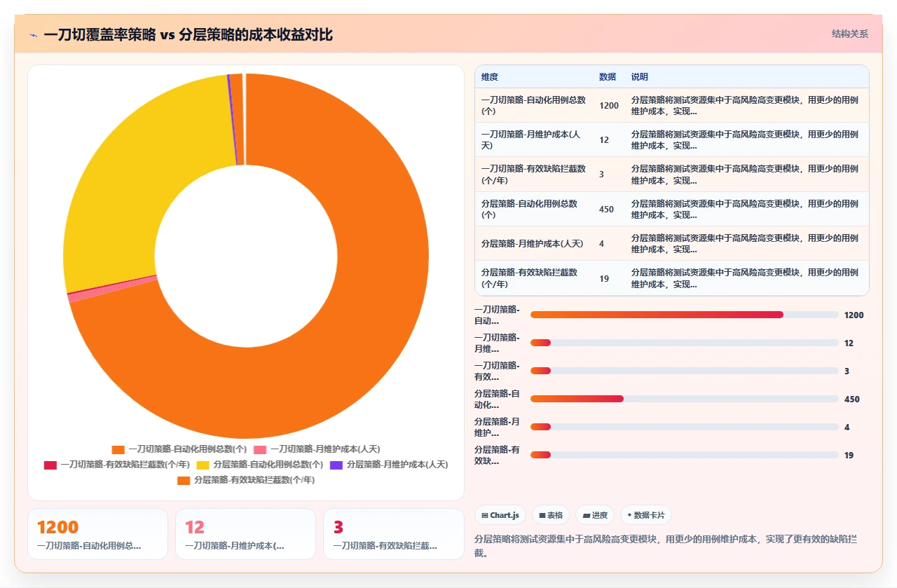
Task: Click progress label 分层策略-自动化...
Action: [x=497, y=399]
